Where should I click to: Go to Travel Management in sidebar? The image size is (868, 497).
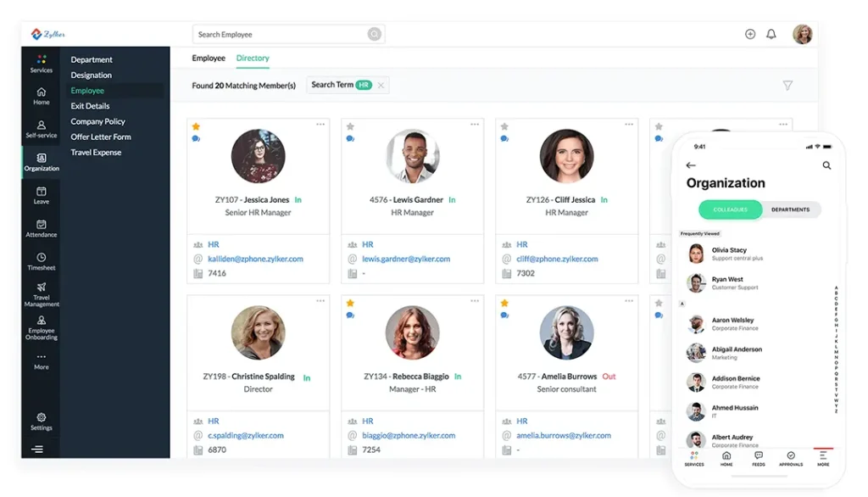[x=41, y=293]
